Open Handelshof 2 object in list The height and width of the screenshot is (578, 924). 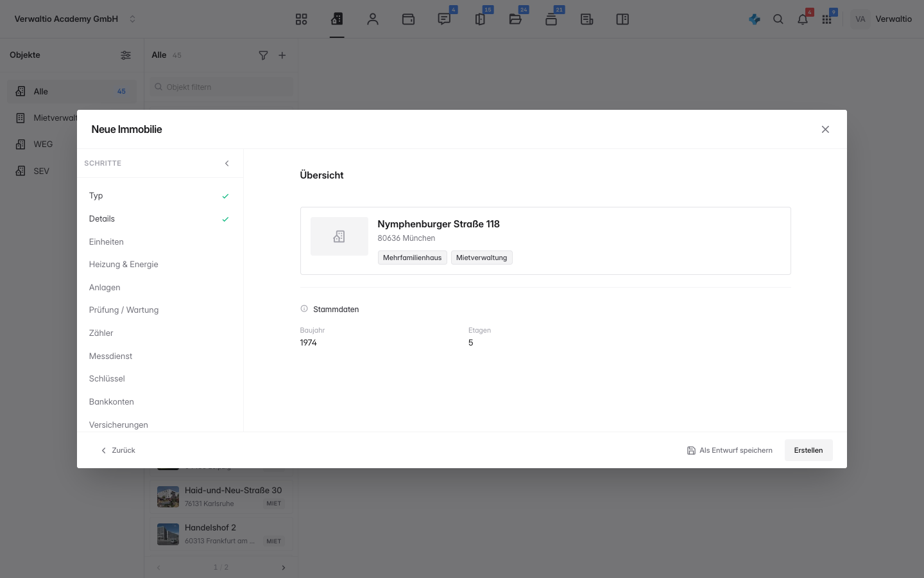221,534
